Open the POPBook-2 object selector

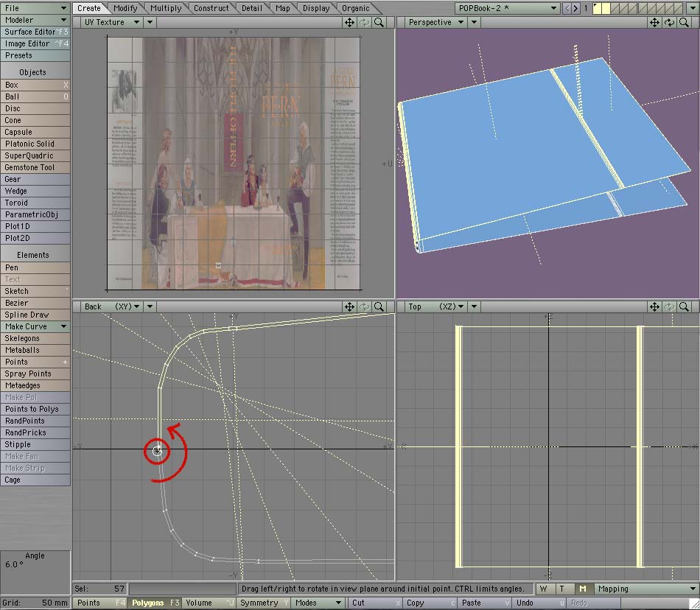507,8
